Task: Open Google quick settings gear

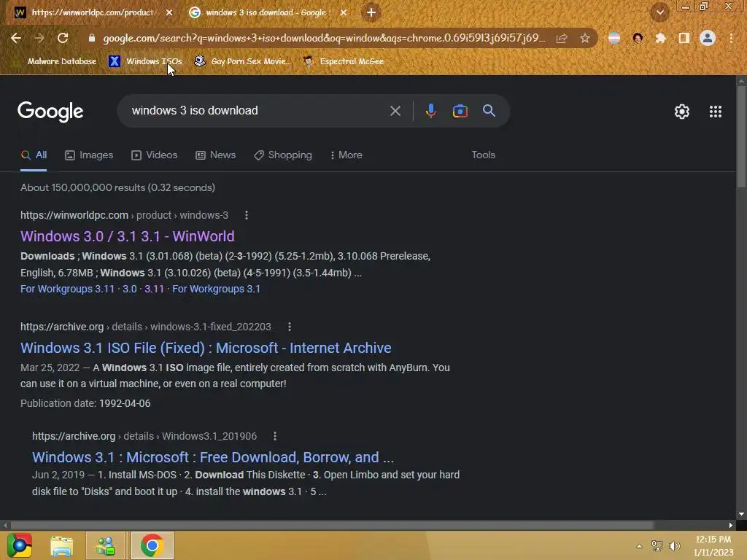Action: (x=682, y=112)
